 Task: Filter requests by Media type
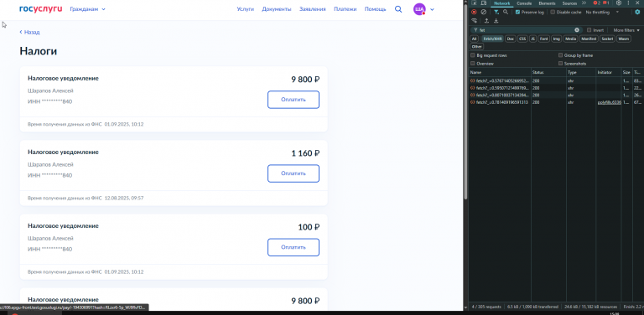(570, 39)
